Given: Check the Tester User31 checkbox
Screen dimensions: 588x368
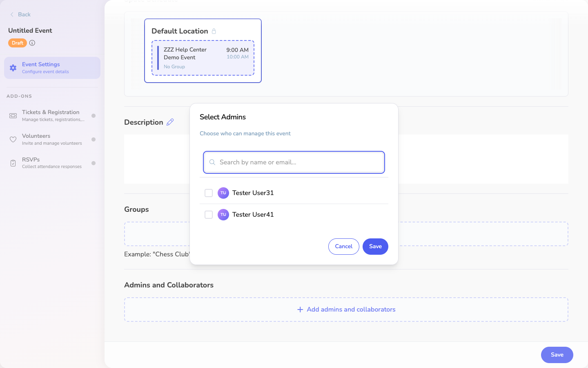Looking at the screenshot, I should coord(209,193).
